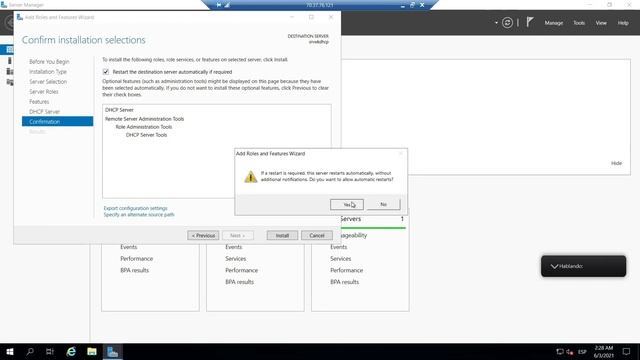The height and width of the screenshot is (360, 640).
Task: Click the system tray clock
Action: click(604, 351)
